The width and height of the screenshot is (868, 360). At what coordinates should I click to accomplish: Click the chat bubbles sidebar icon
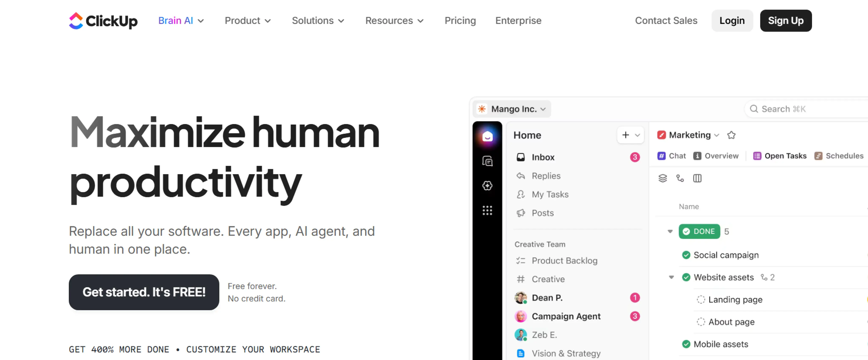pos(487,161)
